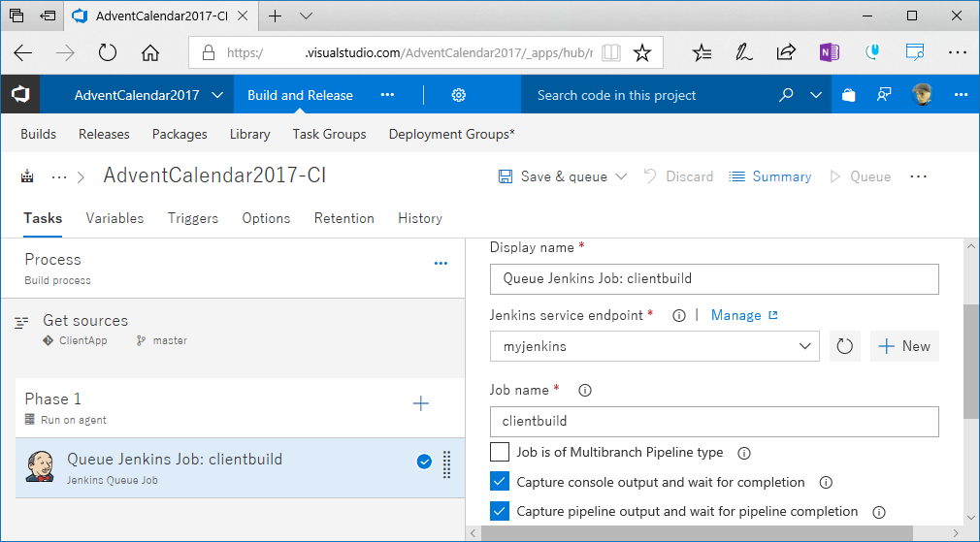Open the Triggers tab
The height and width of the screenshot is (542, 980).
[x=193, y=218]
